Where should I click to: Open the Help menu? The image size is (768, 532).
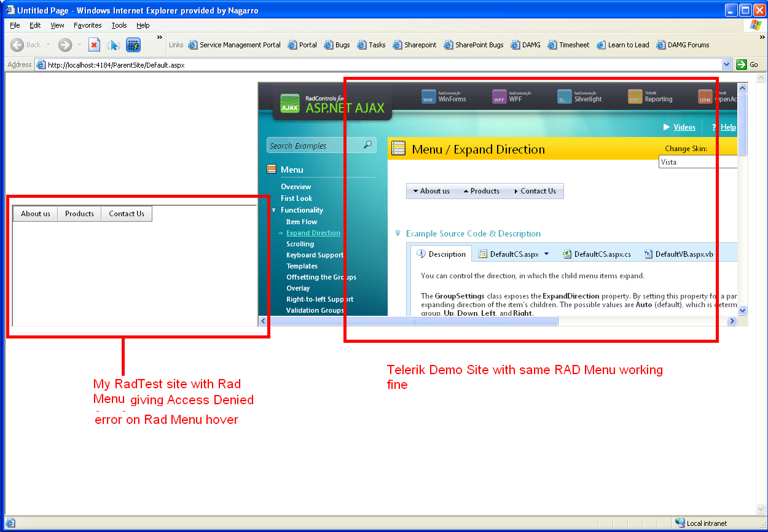[x=143, y=25]
